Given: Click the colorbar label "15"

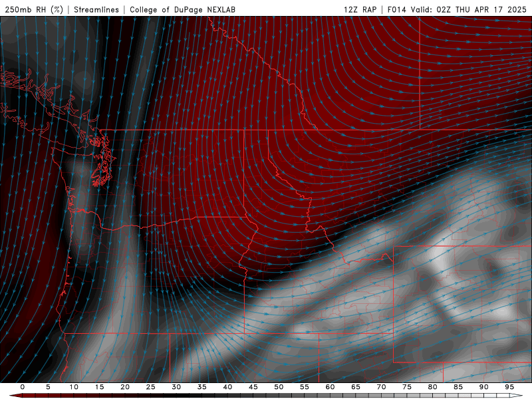Looking at the screenshot, I should [99, 387].
